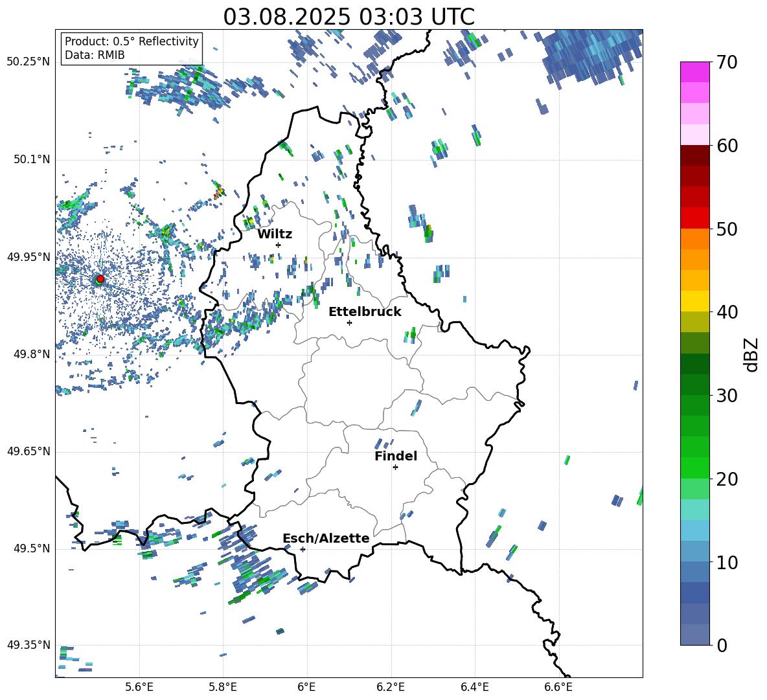Click the title 03.08.2025 03:03 UTC
This screenshot has width=767, height=700.
click(349, 17)
